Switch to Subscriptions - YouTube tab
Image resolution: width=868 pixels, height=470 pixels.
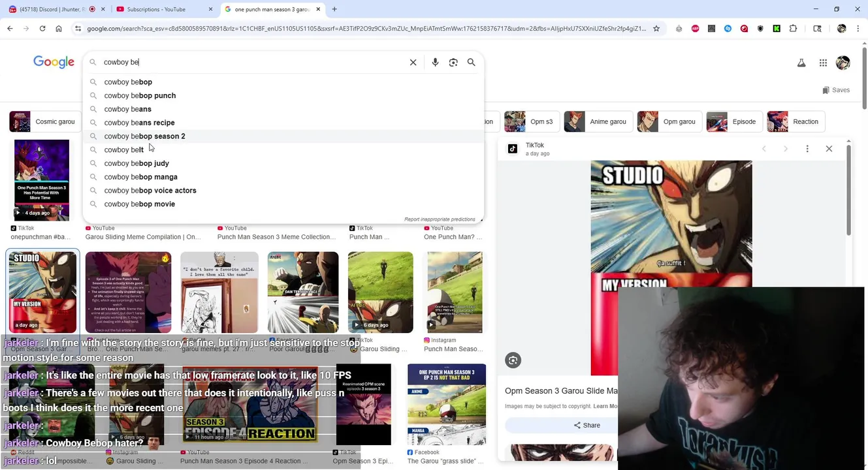pyautogui.click(x=163, y=9)
